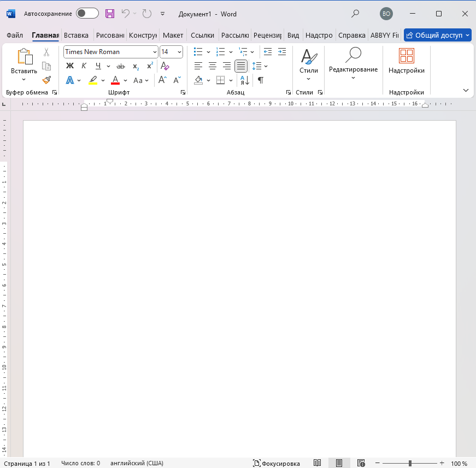Open the Макет ribbon tab

click(173, 35)
